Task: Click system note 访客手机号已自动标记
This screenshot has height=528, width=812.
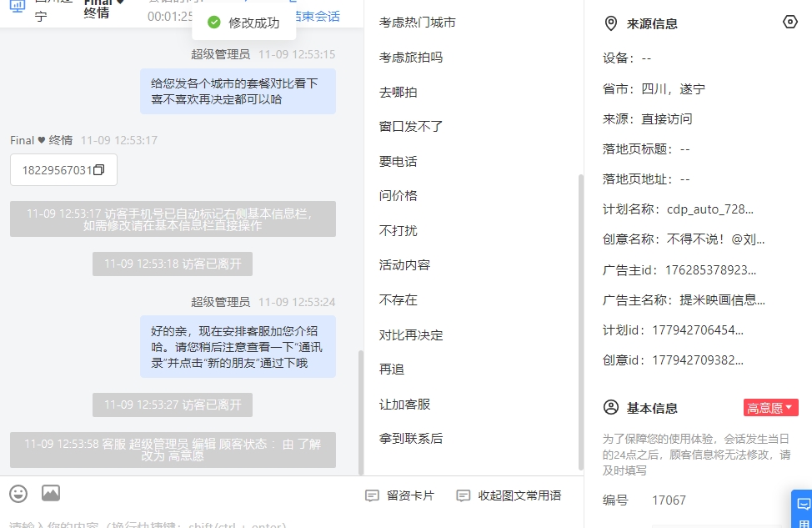Action: click(x=173, y=219)
